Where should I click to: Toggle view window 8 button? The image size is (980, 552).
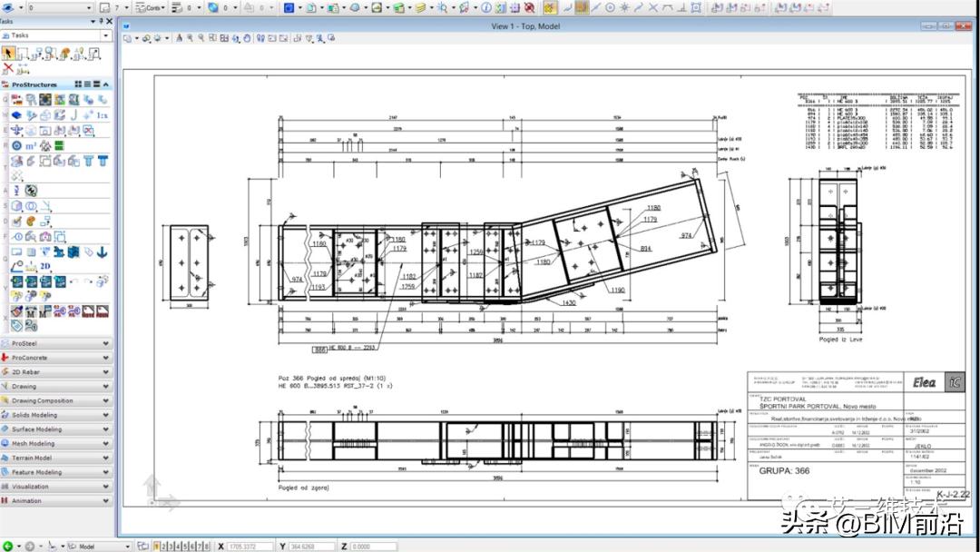click(208, 547)
